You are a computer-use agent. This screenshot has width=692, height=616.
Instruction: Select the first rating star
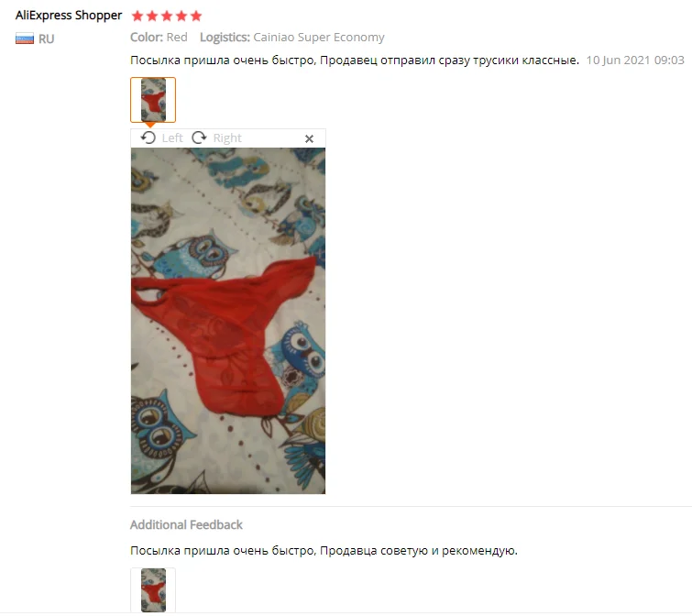click(x=137, y=16)
